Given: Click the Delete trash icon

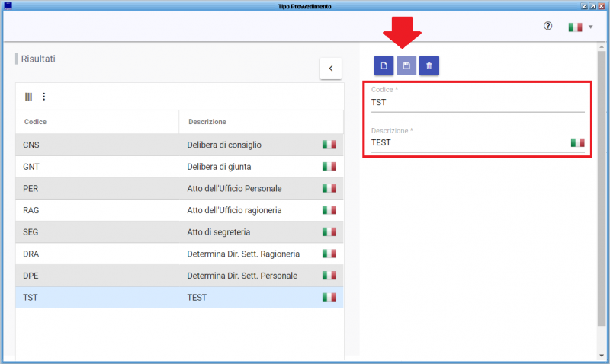Looking at the screenshot, I should [x=429, y=65].
